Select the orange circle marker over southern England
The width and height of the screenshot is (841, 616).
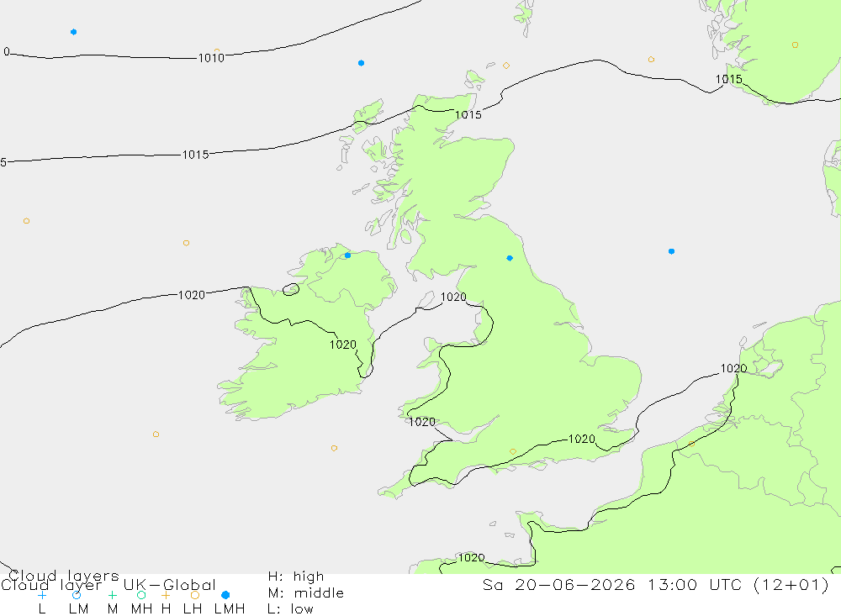tap(513, 451)
